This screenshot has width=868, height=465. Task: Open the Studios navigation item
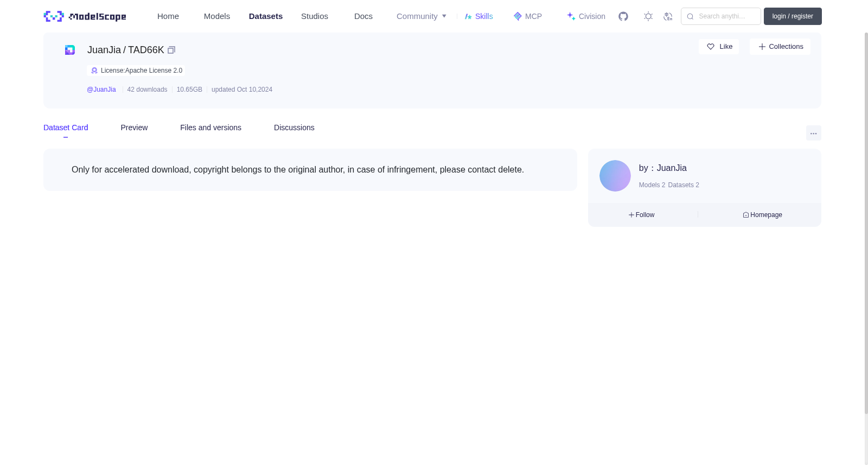click(315, 16)
